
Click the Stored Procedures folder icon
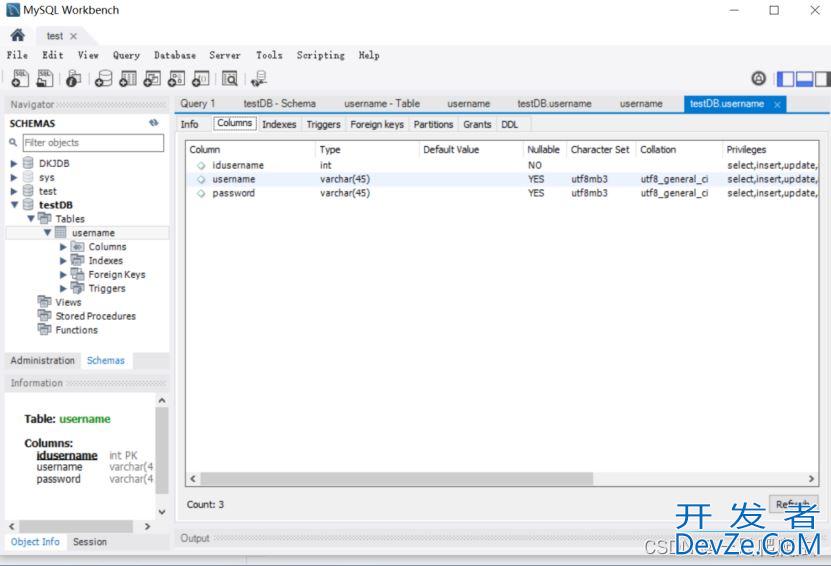click(x=45, y=315)
